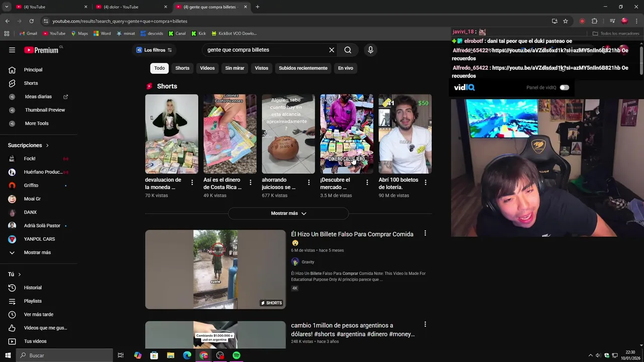
Task: Clear the search box text
Action: pos(332,50)
